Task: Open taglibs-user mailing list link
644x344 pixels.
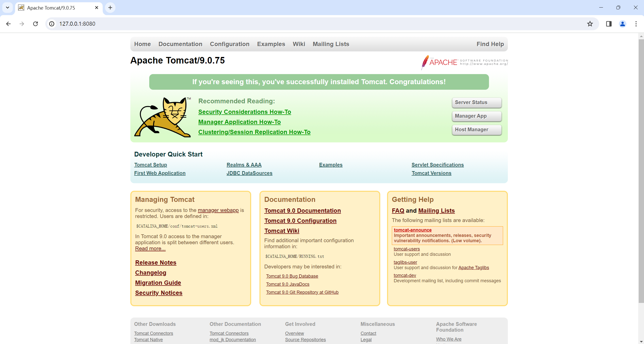Action: pos(405,262)
